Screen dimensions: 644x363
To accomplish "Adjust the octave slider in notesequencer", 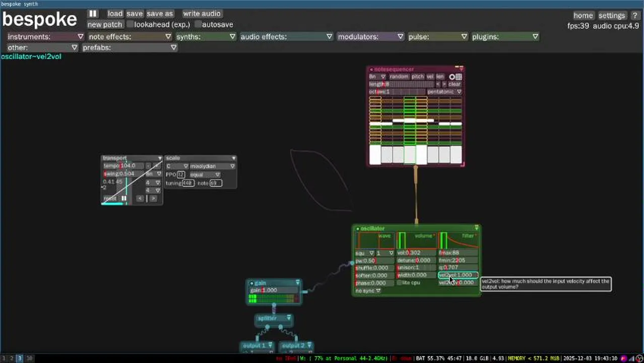I will pos(397,92).
